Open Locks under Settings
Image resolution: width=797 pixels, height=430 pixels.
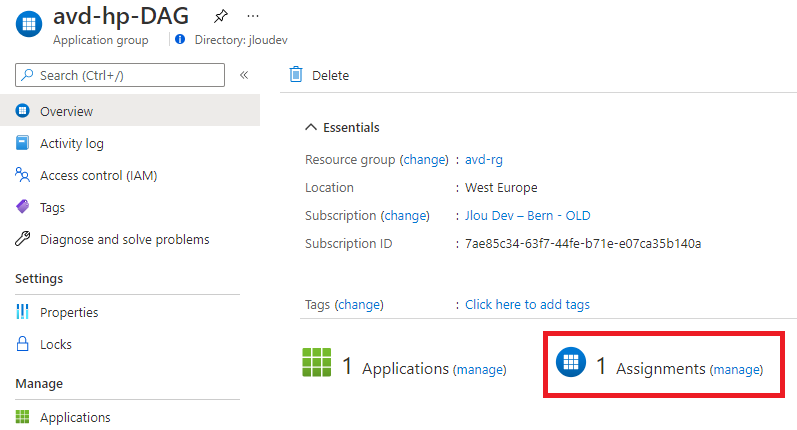pyautogui.click(x=56, y=345)
